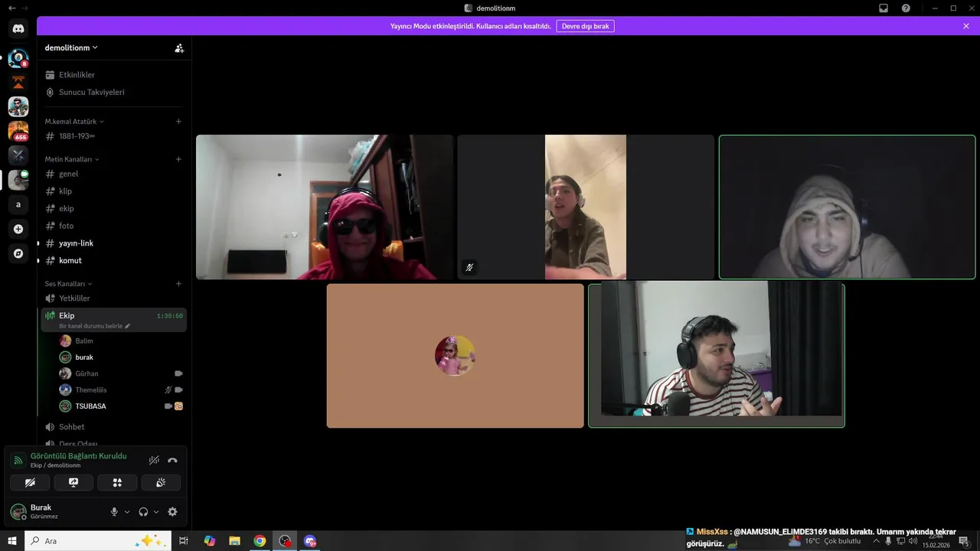Viewport: 980px width, 551px height.
Task: Start an activity button
Action: pyautogui.click(x=117, y=483)
